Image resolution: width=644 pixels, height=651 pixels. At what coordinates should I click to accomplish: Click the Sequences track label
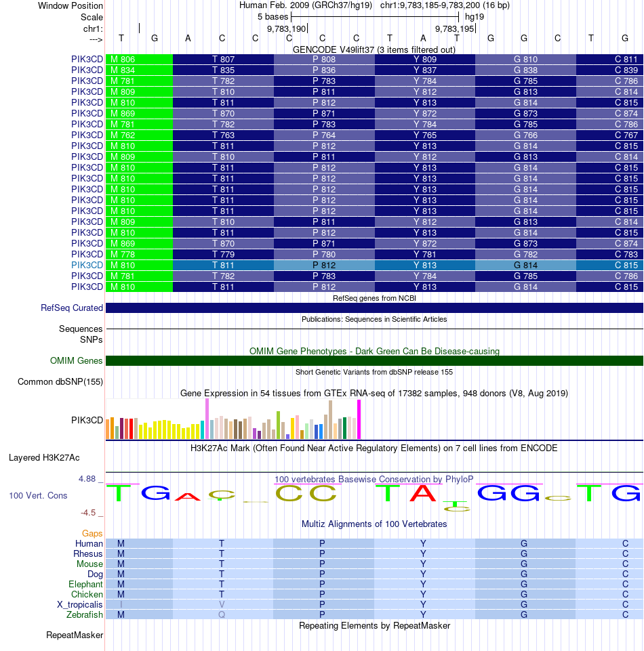tap(81, 329)
